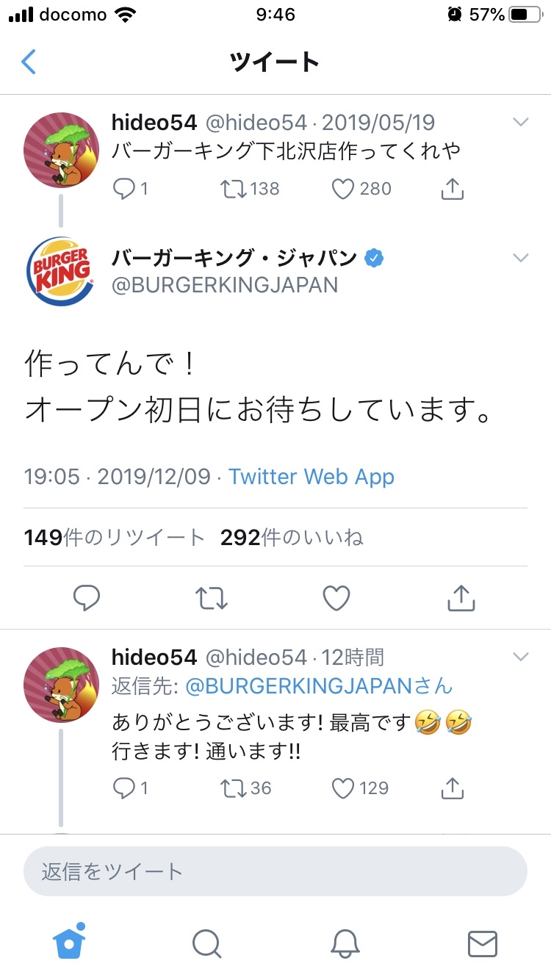Like hideo54's tweet with 280 likes
This screenshot has height=980, width=551.
click(x=343, y=189)
